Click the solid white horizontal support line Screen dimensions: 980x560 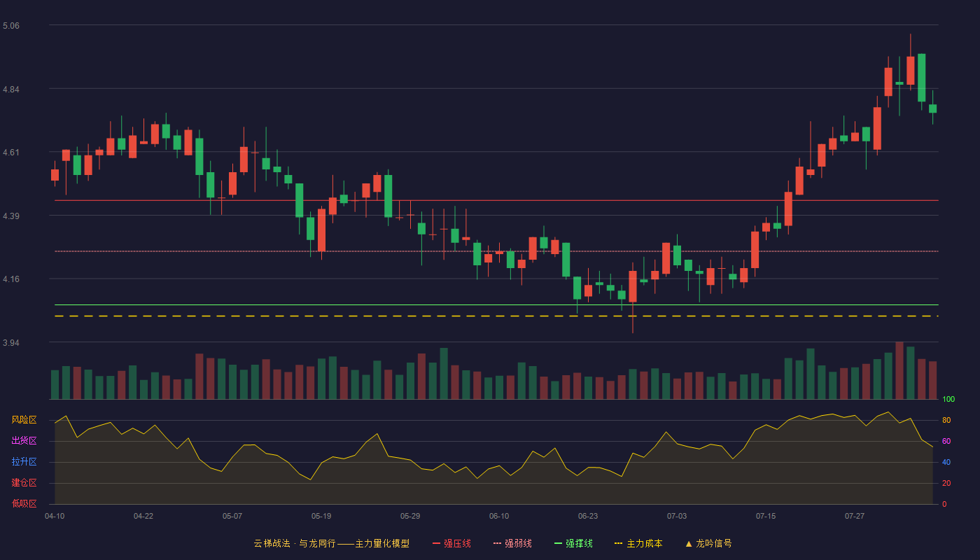click(496, 304)
